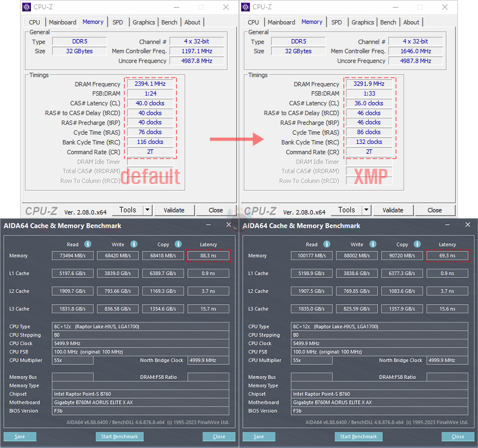The image size is (478, 448).
Task: Open Mainboard tab in left CPU-Z
Action: [x=62, y=22]
